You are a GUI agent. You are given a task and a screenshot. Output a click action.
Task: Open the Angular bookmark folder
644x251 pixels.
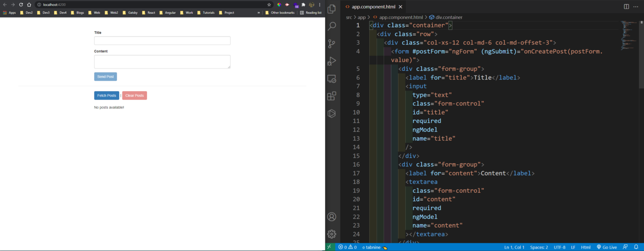pyautogui.click(x=167, y=12)
